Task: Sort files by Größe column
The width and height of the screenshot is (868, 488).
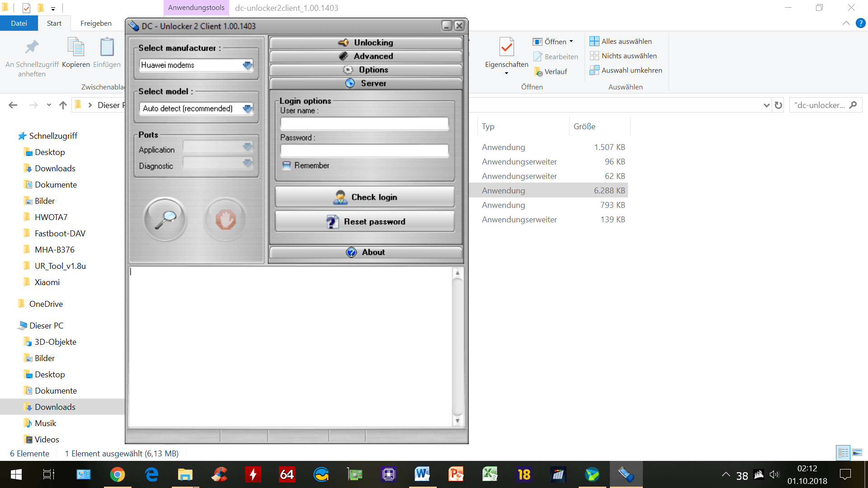Action: [x=599, y=127]
